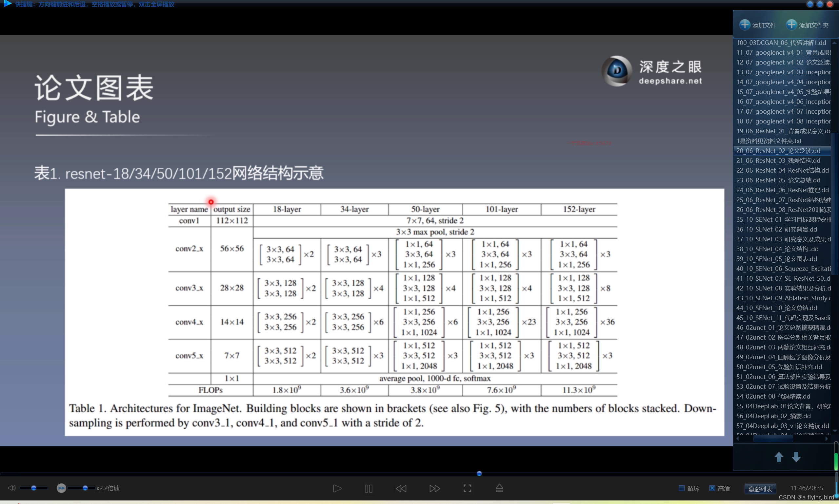The image size is (839, 504).
Task: Click 添加文件 add file button
Action: pyautogui.click(x=757, y=25)
